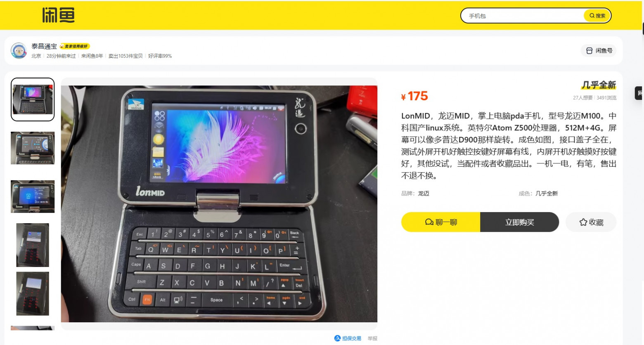This screenshot has width=644, height=345.
Task: Focus the search field containing 手机包
Action: click(x=522, y=16)
